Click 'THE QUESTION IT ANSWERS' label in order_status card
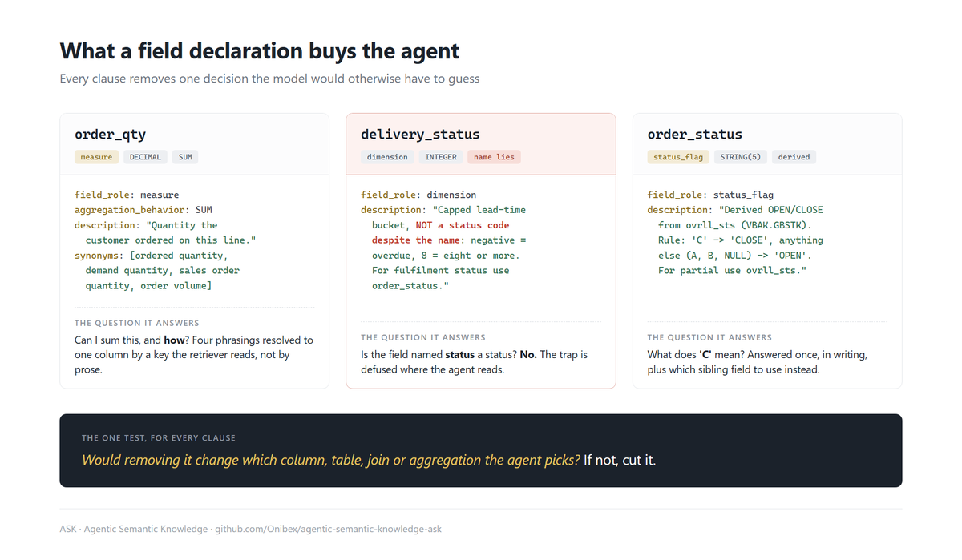The image size is (962, 560). coord(709,337)
